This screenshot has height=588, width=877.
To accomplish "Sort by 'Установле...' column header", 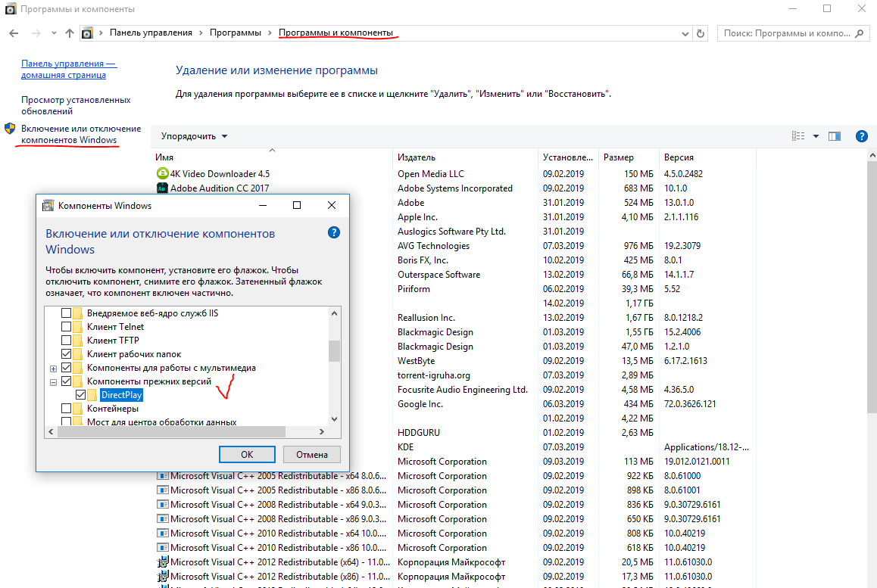I will point(568,157).
